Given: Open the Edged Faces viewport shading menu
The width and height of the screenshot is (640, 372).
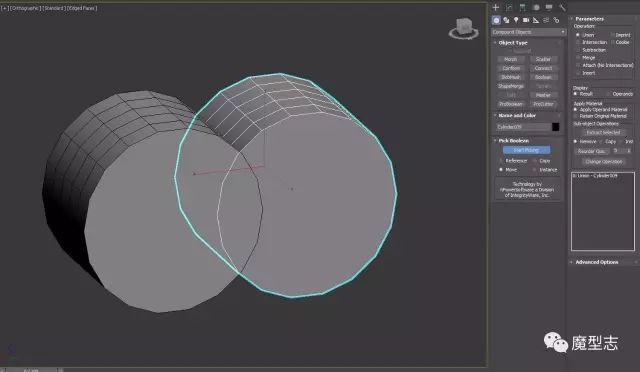Looking at the screenshot, I should coord(82,8).
